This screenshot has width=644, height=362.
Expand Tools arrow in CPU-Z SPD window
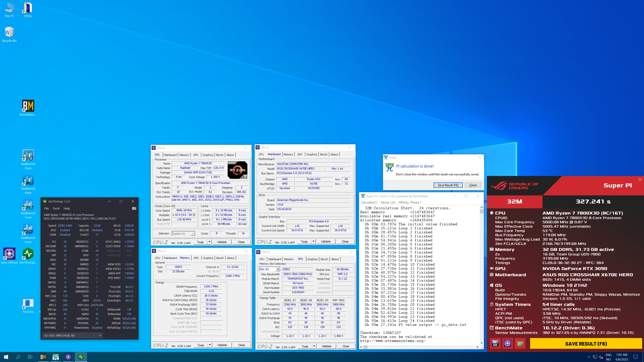(x=314, y=346)
